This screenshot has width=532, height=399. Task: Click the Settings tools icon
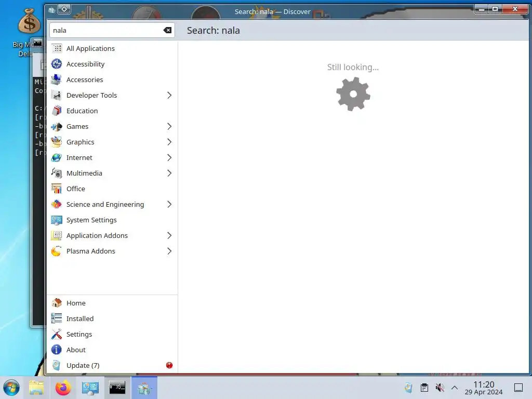pos(56,334)
